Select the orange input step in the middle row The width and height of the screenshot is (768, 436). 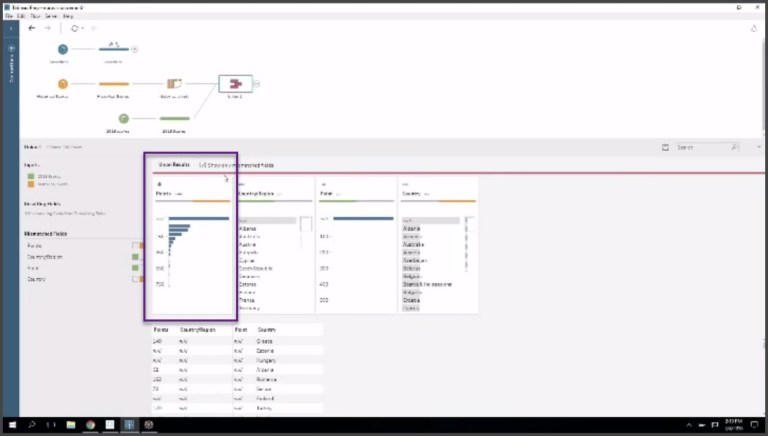(63, 84)
